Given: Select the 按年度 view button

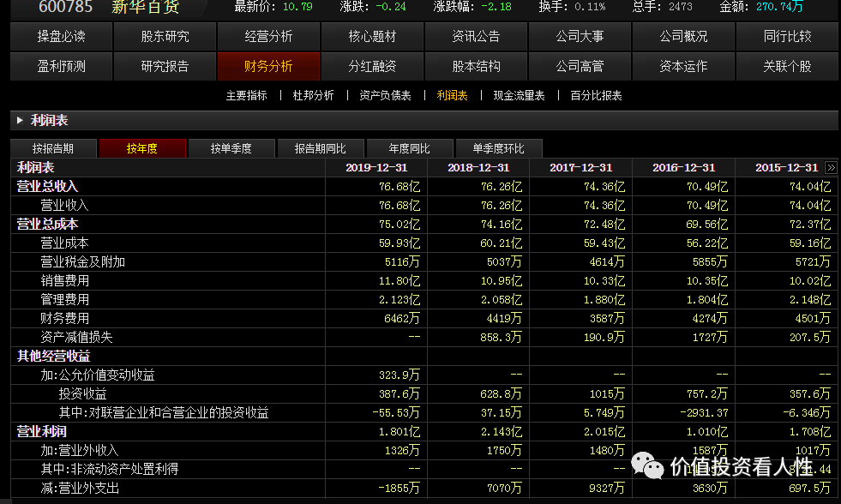Looking at the screenshot, I should pos(142,148).
